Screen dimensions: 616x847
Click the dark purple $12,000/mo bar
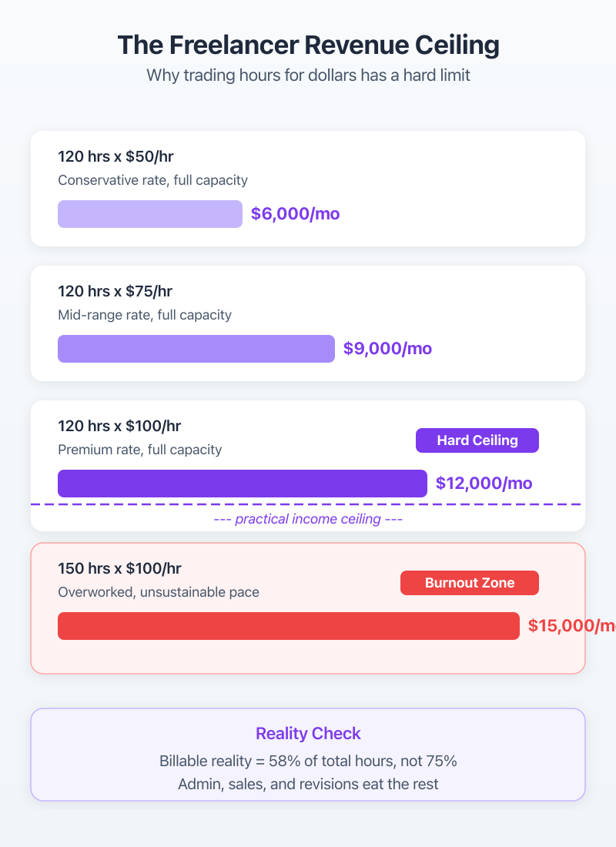coord(242,484)
